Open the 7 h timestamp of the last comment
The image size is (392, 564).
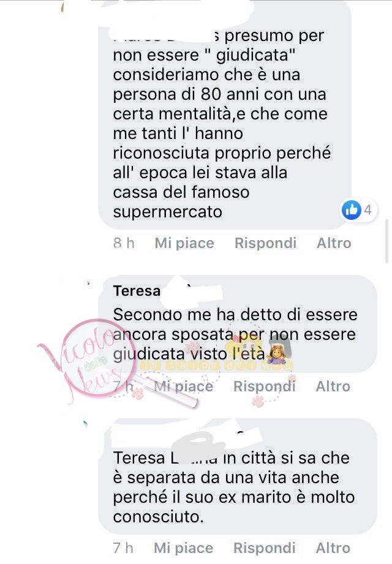pyautogui.click(x=123, y=548)
